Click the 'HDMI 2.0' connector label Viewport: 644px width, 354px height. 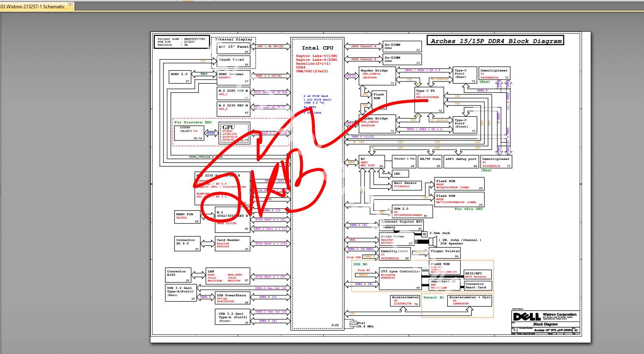pyautogui.click(x=179, y=74)
